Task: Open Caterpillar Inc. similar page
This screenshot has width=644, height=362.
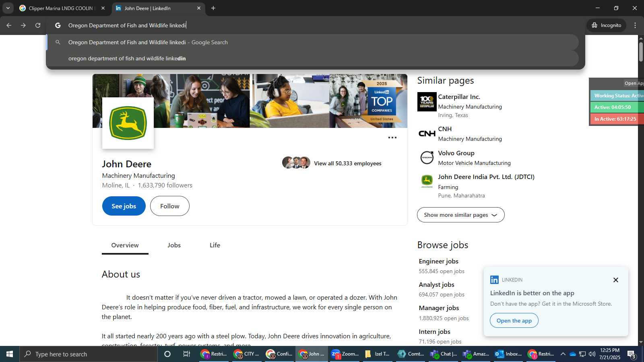Action: coord(459,97)
